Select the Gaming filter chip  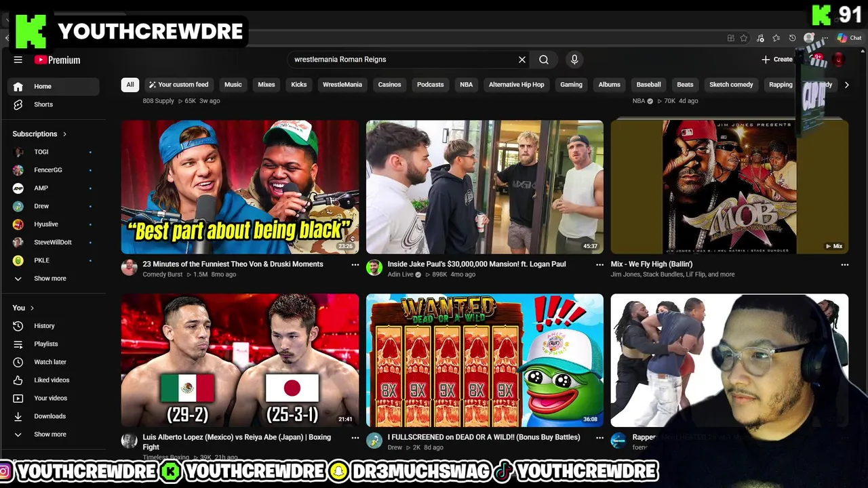coord(571,85)
